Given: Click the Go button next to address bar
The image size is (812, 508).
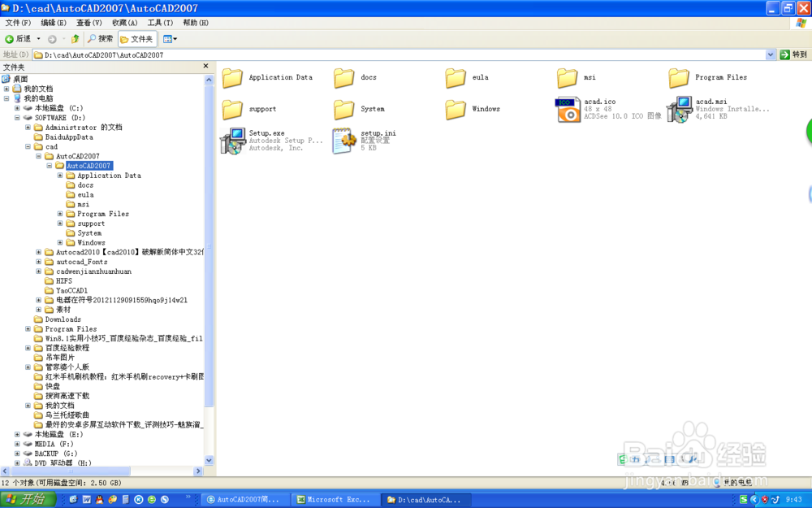Looking at the screenshot, I should tap(793, 54).
